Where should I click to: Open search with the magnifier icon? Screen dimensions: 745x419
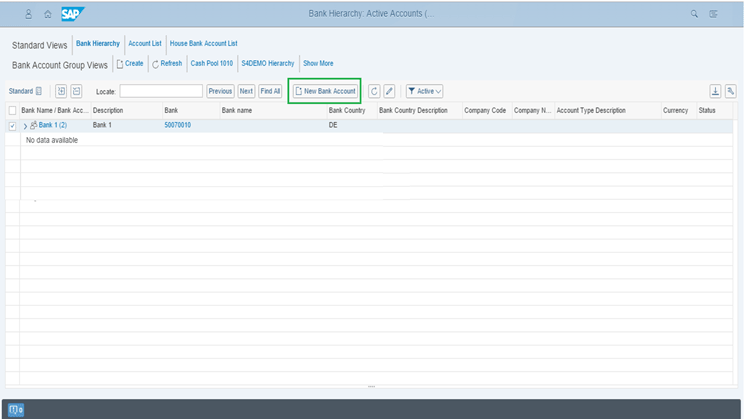pos(695,14)
